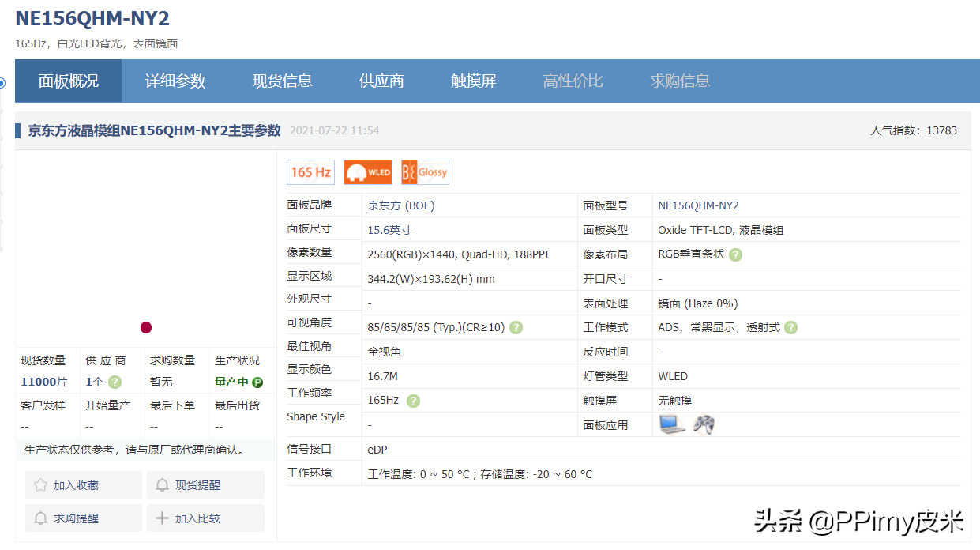Open help icon beside viewing angle 85/85/85/85

[x=516, y=327]
